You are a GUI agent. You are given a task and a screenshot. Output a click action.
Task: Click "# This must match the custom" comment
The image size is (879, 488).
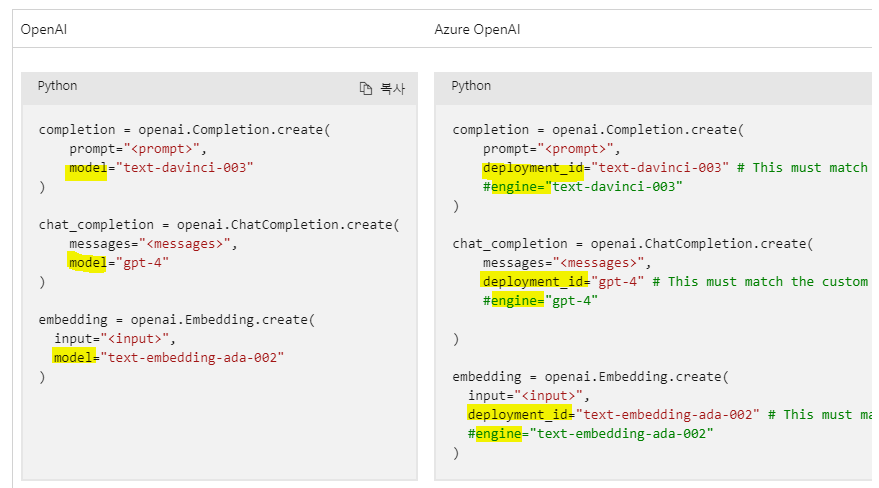760,281
